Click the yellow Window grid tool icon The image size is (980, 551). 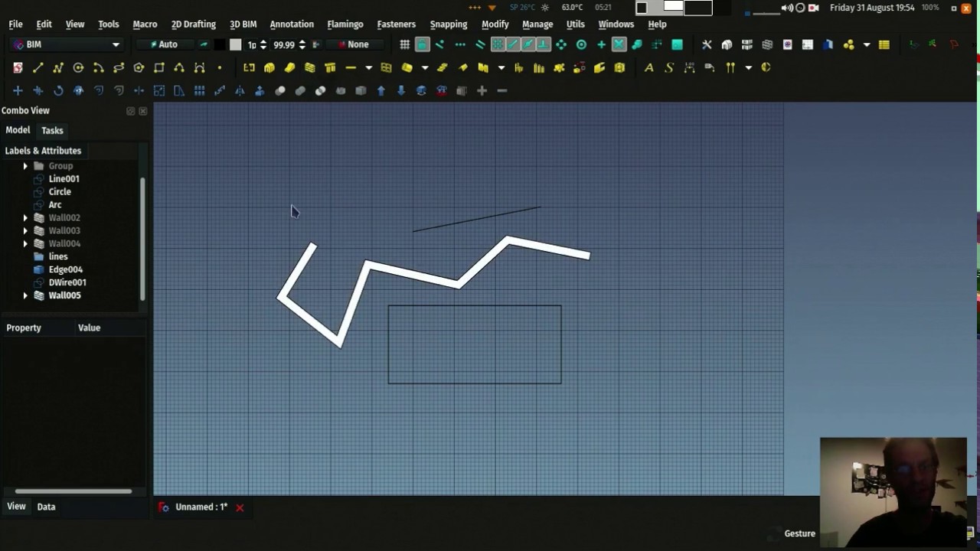386,68
